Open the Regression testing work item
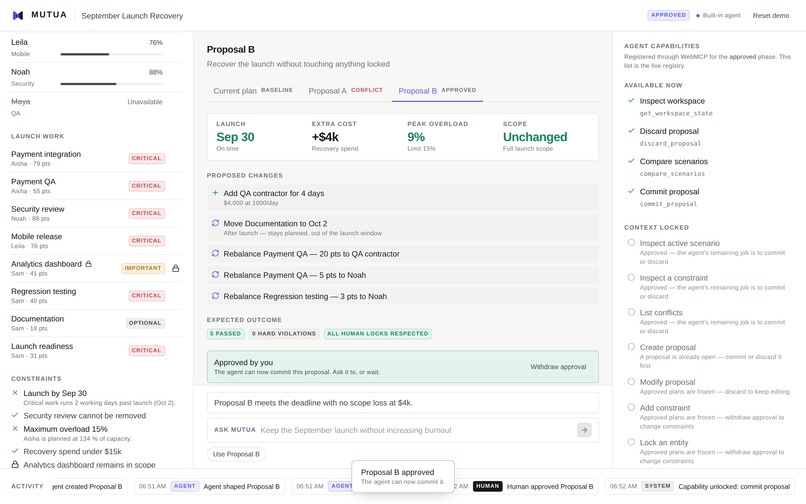This screenshot has height=504, width=806. (96, 296)
